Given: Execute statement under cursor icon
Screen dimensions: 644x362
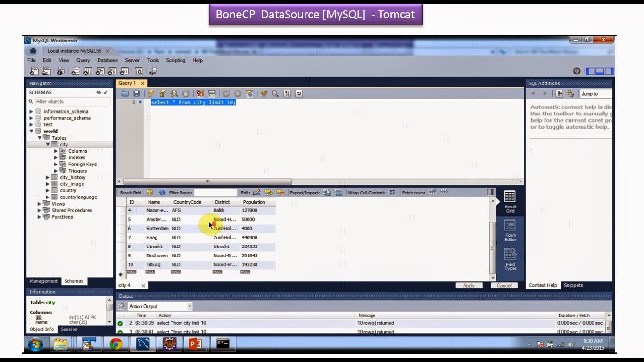Looking at the screenshot, I should tap(163, 93).
